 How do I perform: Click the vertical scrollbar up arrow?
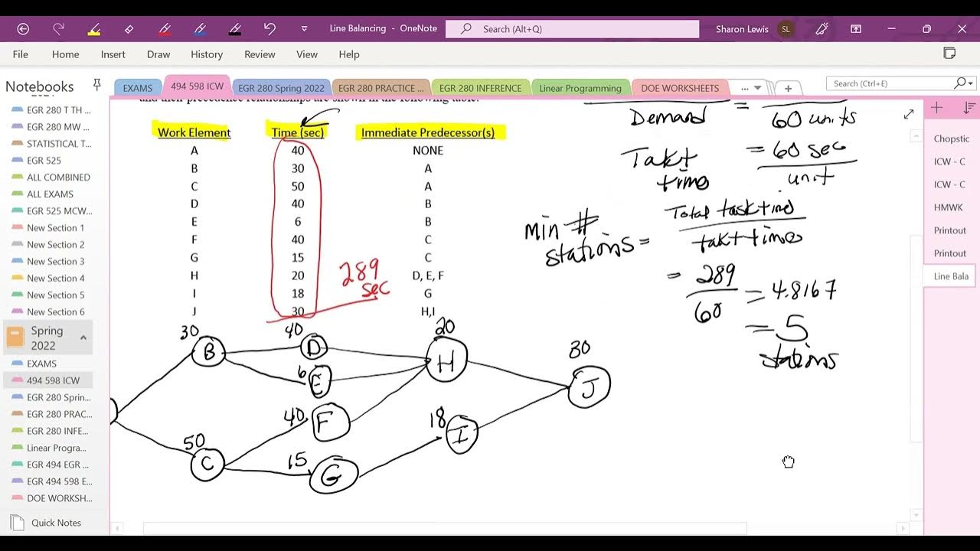coord(916,135)
